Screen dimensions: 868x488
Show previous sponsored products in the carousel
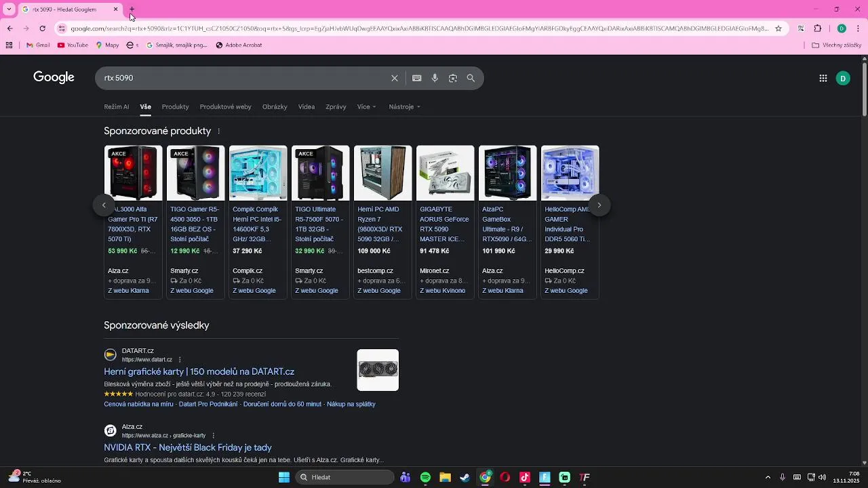[104, 205]
